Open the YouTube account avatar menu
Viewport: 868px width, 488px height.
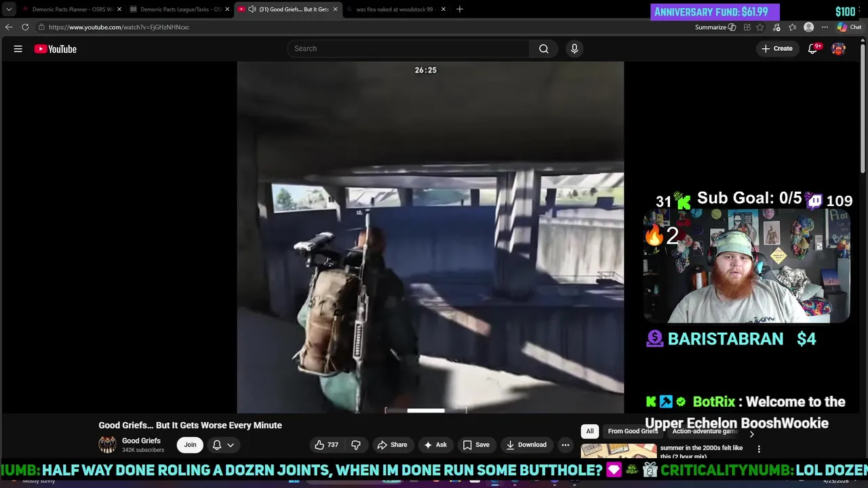point(839,49)
